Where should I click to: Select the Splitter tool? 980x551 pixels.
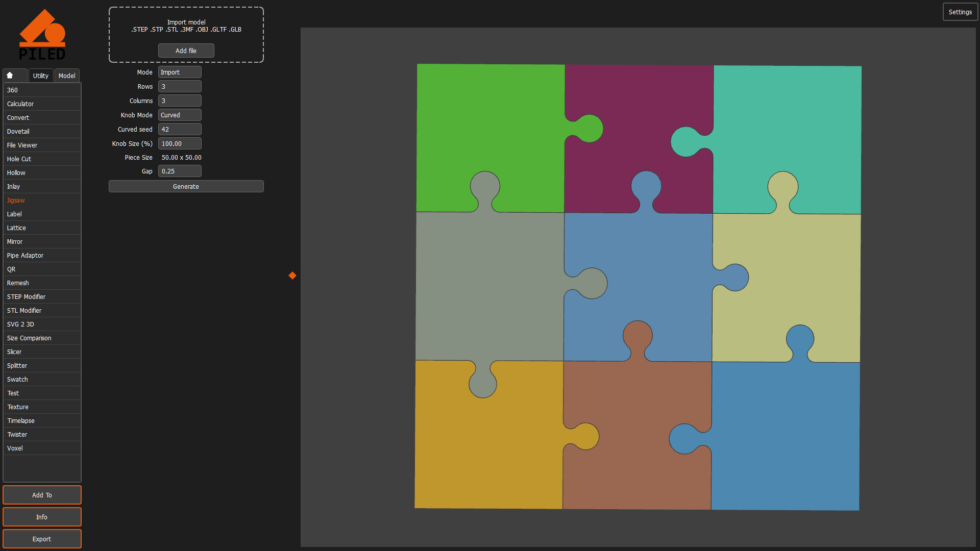click(x=42, y=366)
